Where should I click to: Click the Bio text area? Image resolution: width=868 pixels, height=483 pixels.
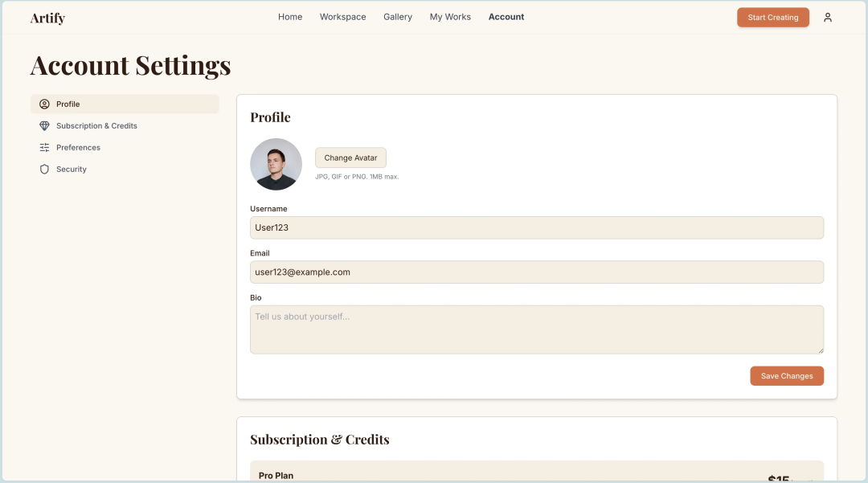pyautogui.click(x=536, y=330)
